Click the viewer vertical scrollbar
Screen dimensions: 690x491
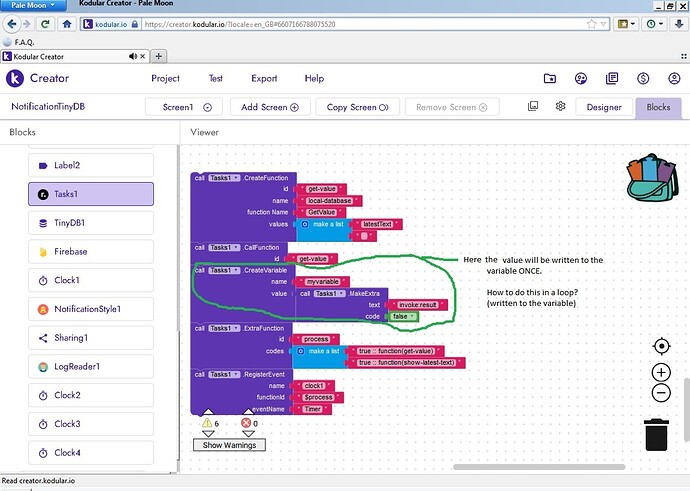[687, 410]
